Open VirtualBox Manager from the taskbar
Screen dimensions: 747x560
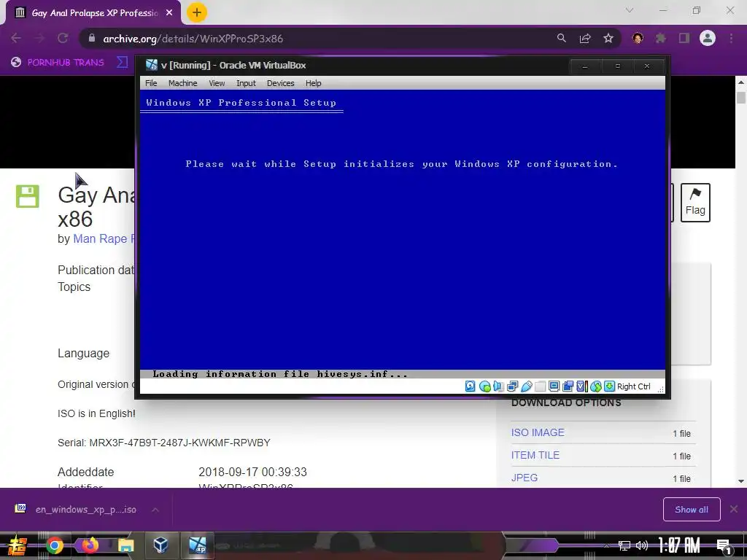(x=160, y=545)
